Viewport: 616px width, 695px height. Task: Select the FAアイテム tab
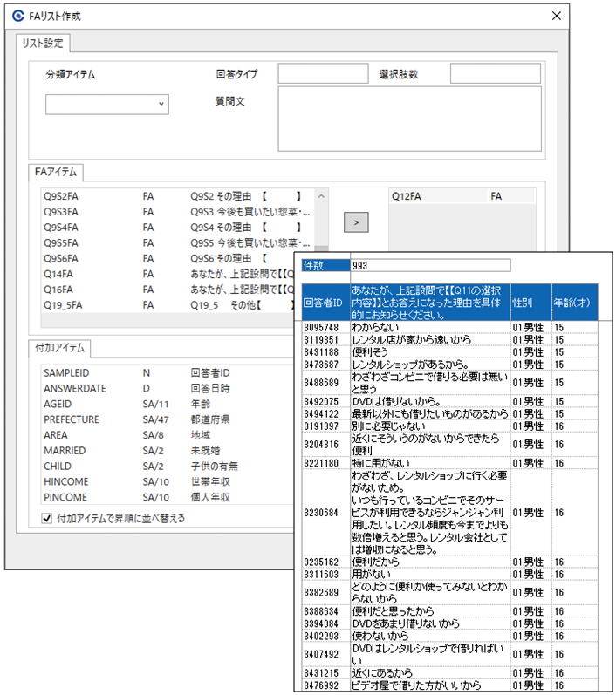click(x=56, y=172)
